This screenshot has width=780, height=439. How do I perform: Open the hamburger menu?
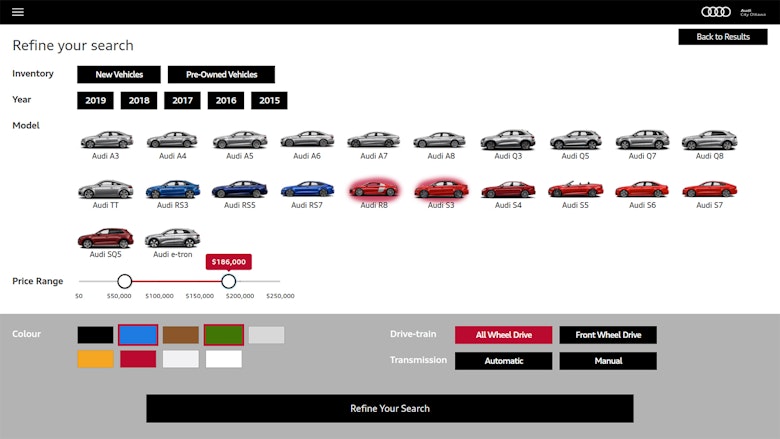[x=18, y=12]
